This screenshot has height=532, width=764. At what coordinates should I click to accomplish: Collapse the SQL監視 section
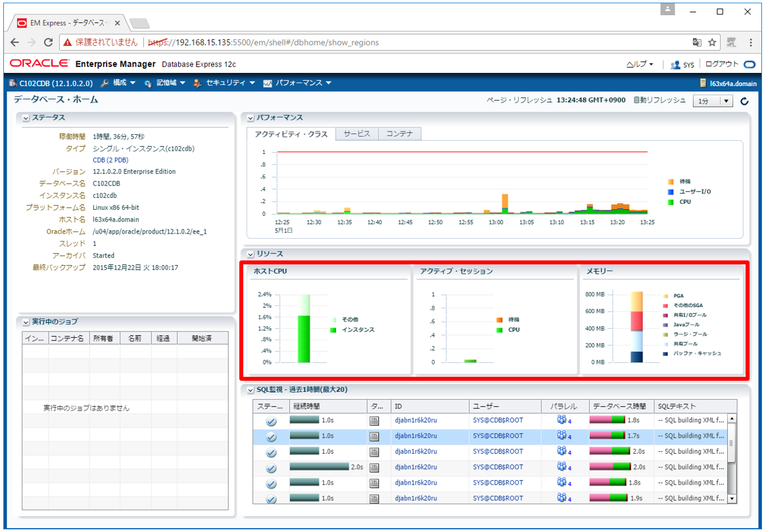pyautogui.click(x=251, y=390)
